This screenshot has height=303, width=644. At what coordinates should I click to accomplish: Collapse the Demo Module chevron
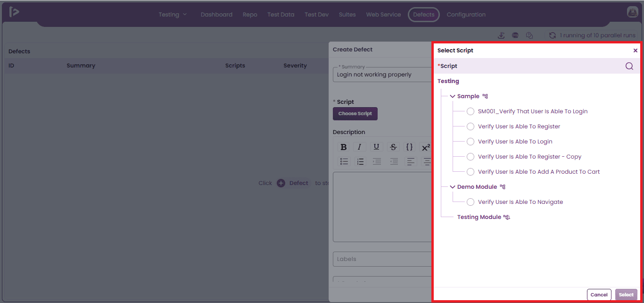point(453,187)
